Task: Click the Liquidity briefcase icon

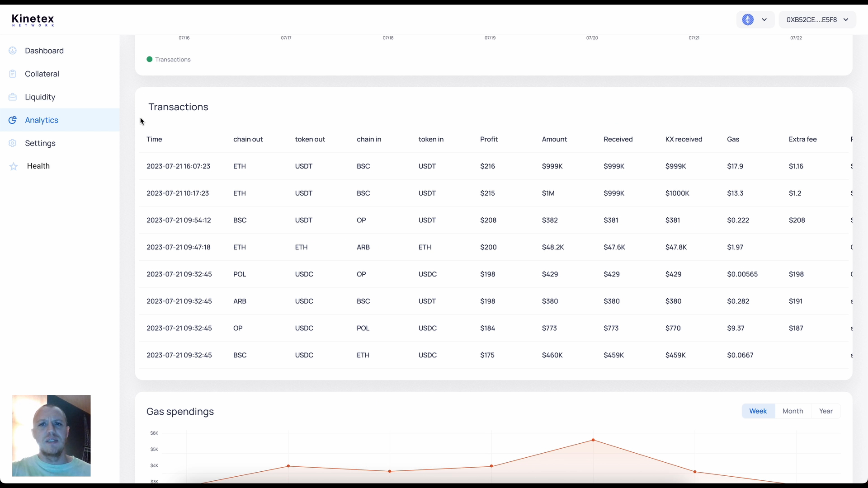Action: pos(13,97)
